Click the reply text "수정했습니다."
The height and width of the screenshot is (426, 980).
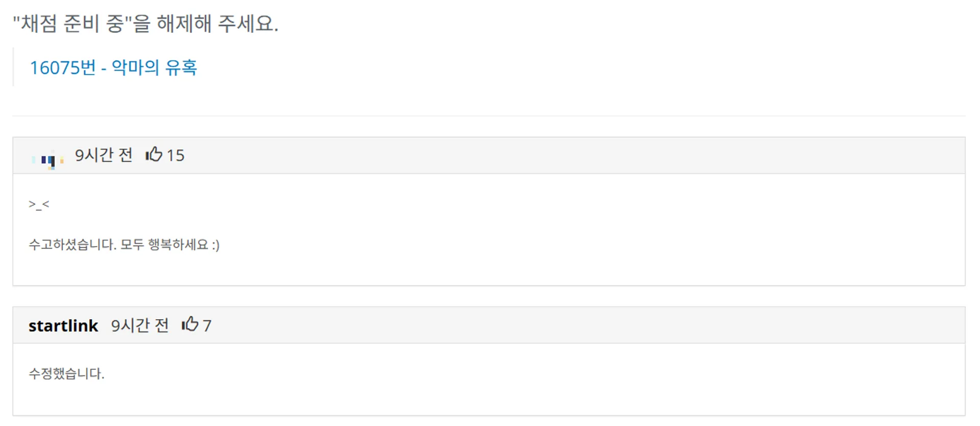66,373
